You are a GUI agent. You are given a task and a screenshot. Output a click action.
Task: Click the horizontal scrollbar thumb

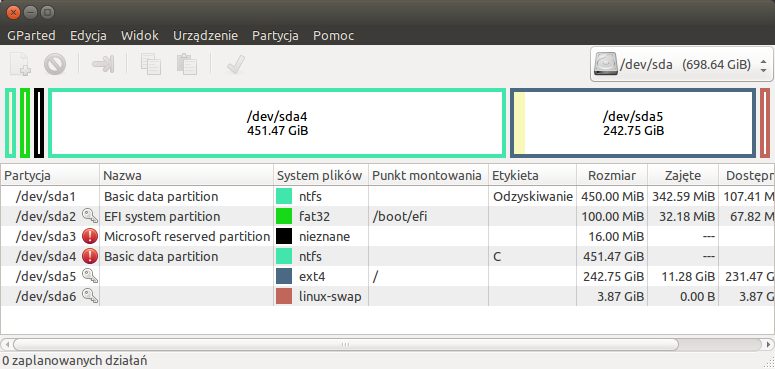[x=345, y=344]
